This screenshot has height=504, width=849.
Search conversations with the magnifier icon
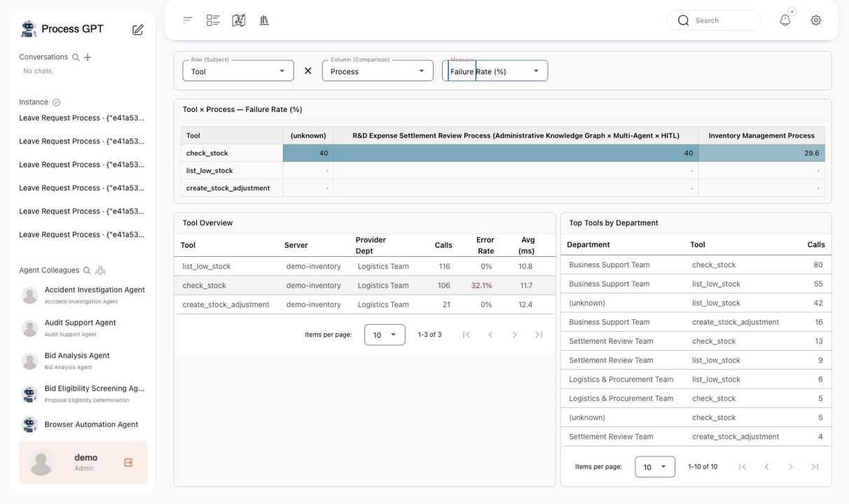point(76,57)
